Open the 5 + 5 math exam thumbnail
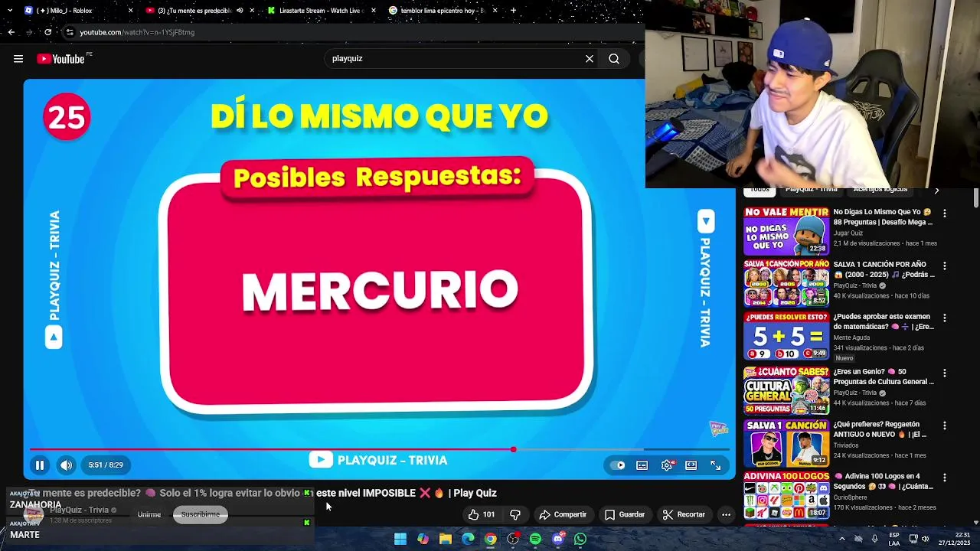The height and width of the screenshot is (551, 980). pos(786,336)
